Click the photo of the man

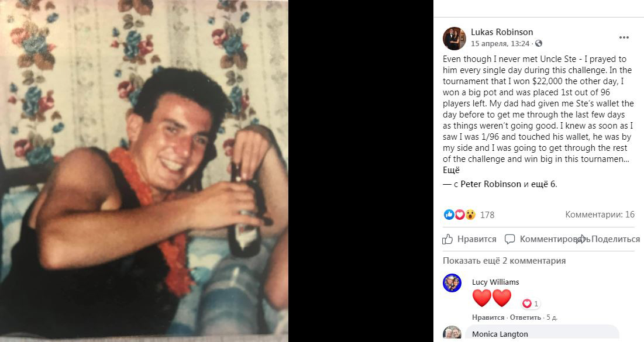144,171
